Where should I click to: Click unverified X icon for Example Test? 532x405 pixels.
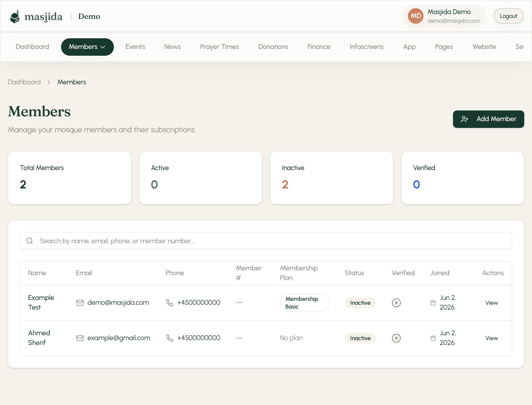point(396,303)
